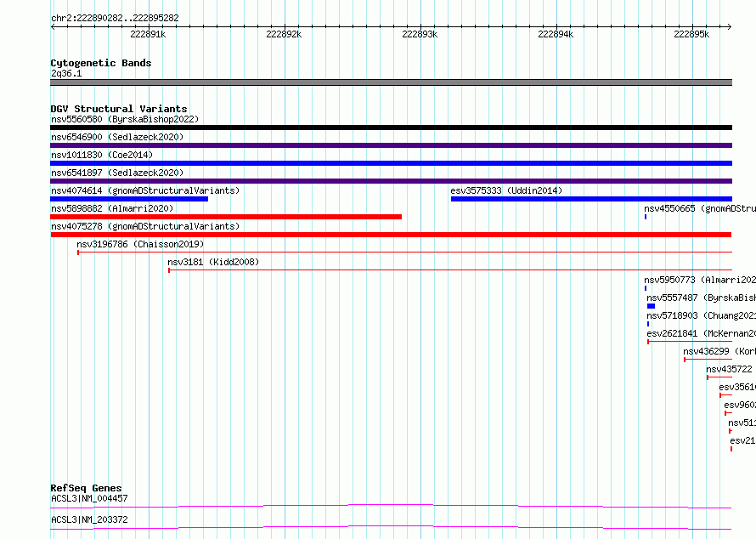Click the small blue nsv5557487 block
The height and width of the screenshot is (539, 756).
pyautogui.click(x=651, y=306)
